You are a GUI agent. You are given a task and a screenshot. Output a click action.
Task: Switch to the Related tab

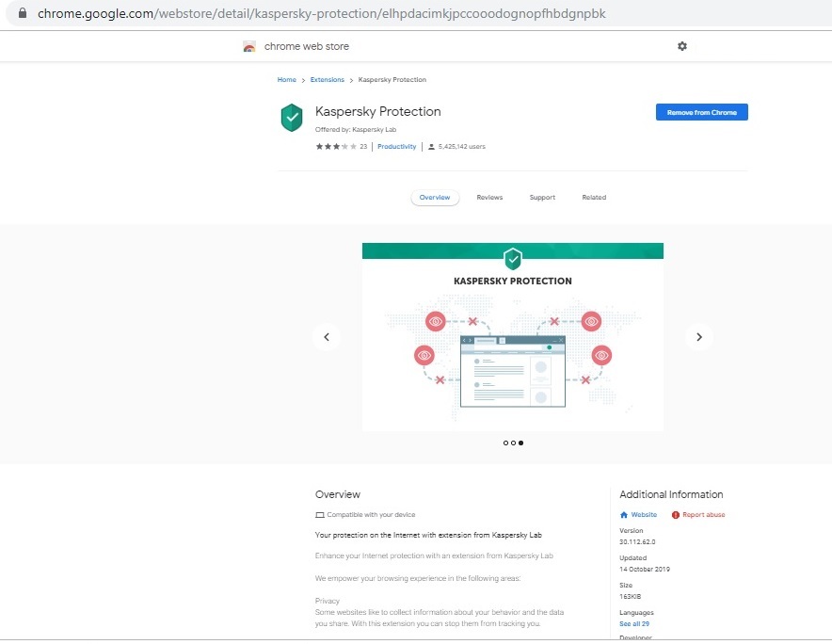coord(594,198)
